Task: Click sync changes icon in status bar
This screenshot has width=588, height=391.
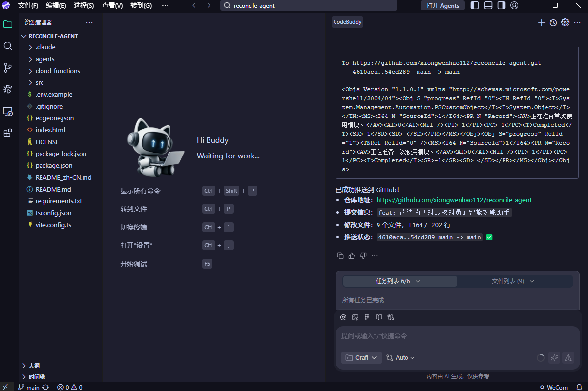Action: pos(46,387)
